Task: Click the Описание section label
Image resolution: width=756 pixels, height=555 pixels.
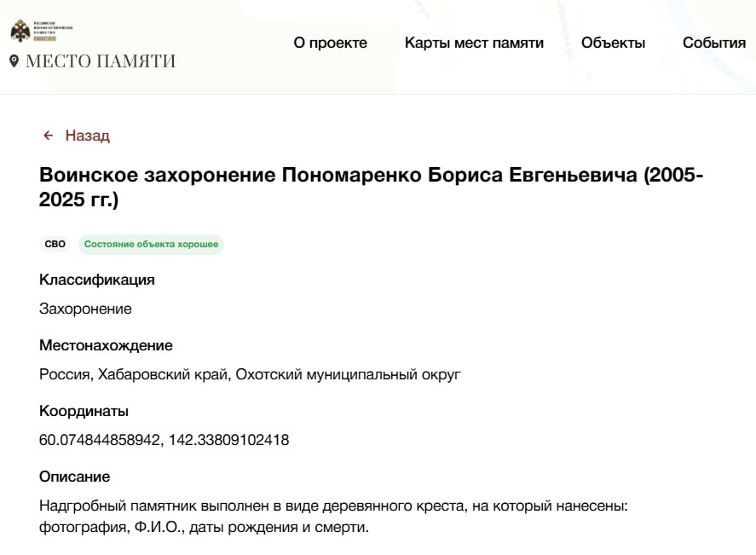Action: [x=74, y=477]
